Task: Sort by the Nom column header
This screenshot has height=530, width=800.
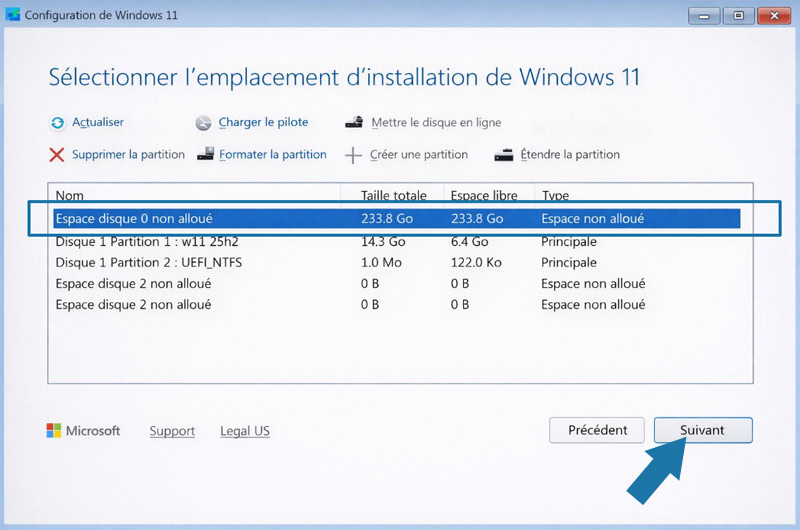Action: point(69,195)
